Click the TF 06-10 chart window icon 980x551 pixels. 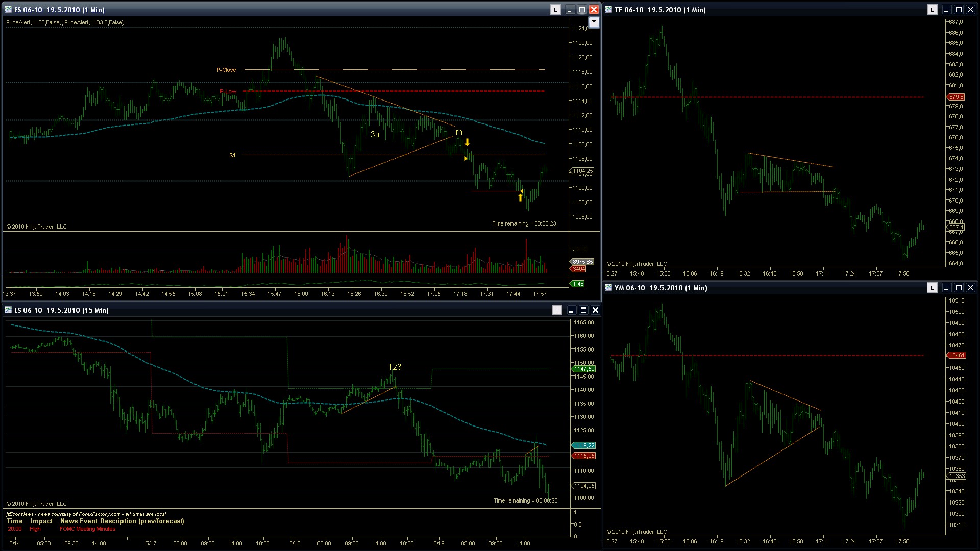pos(608,10)
